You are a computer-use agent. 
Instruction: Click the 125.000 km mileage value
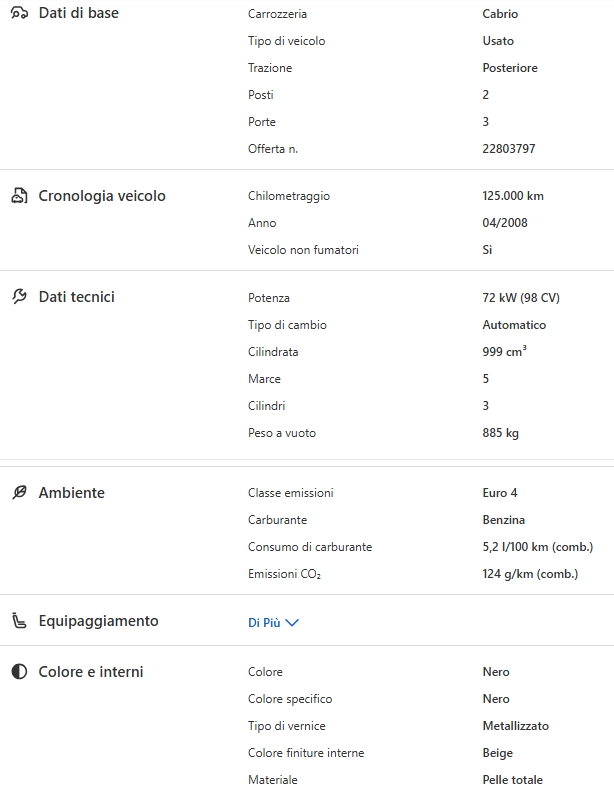pos(512,196)
